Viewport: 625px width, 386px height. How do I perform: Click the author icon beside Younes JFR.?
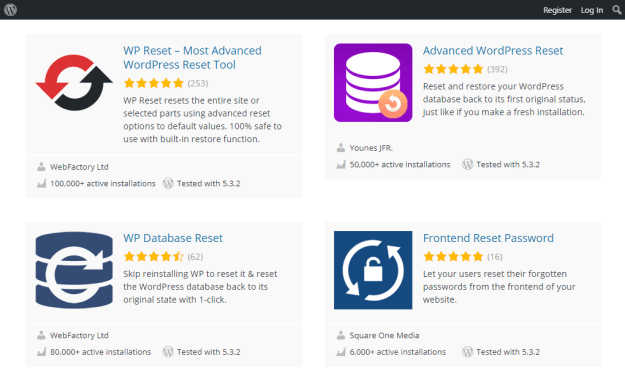[341, 148]
